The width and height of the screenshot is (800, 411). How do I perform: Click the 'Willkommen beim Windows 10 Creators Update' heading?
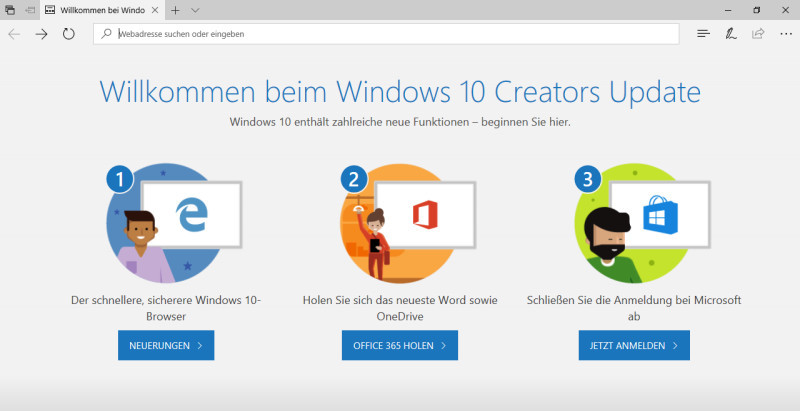point(400,92)
